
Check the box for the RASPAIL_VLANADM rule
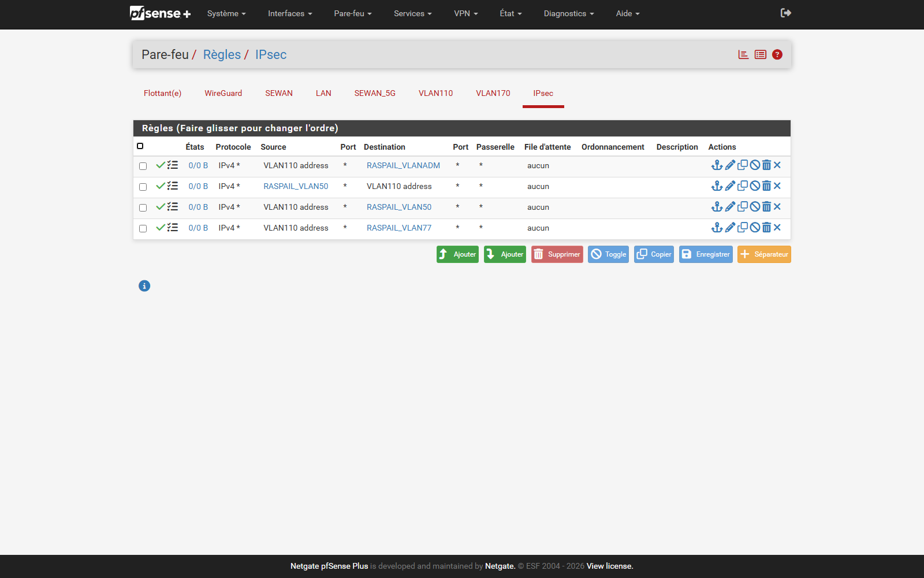tap(143, 166)
